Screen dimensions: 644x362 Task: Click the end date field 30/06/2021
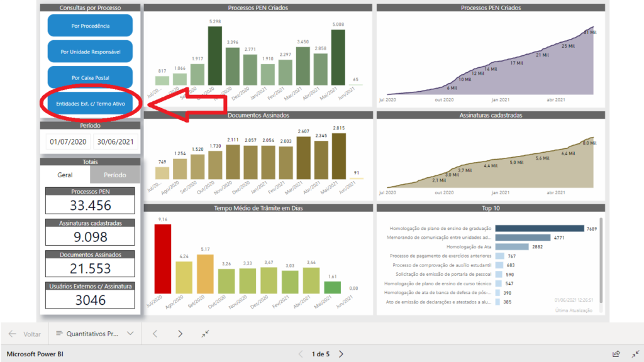115,142
